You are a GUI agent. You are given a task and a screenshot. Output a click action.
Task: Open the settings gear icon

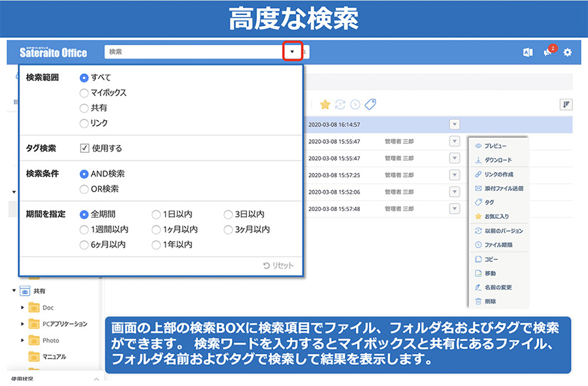click(x=567, y=52)
